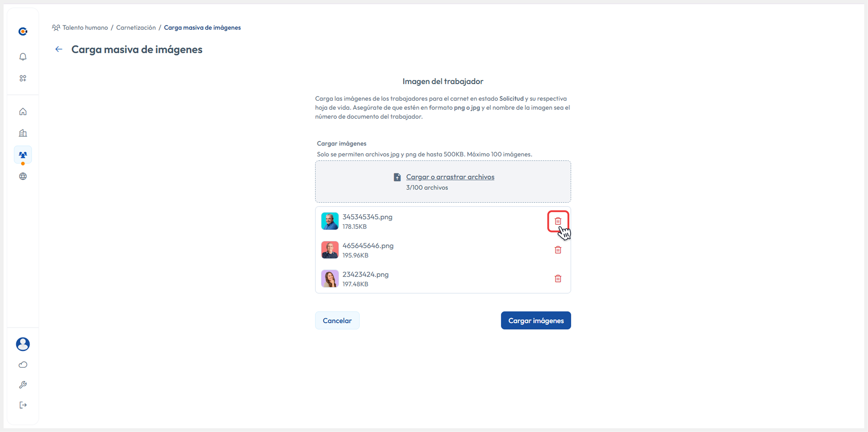Open the user profile avatar
This screenshot has height=432, width=868.
point(22,344)
